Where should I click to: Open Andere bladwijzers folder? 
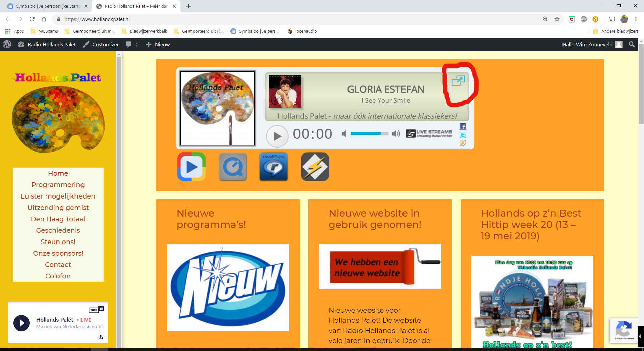(x=616, y=31)
